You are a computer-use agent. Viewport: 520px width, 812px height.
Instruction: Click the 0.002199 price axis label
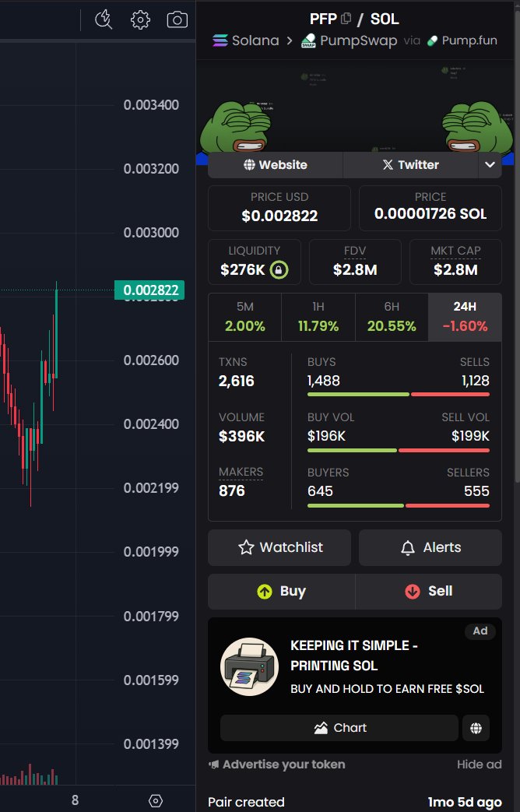click(x=151, y=488)
